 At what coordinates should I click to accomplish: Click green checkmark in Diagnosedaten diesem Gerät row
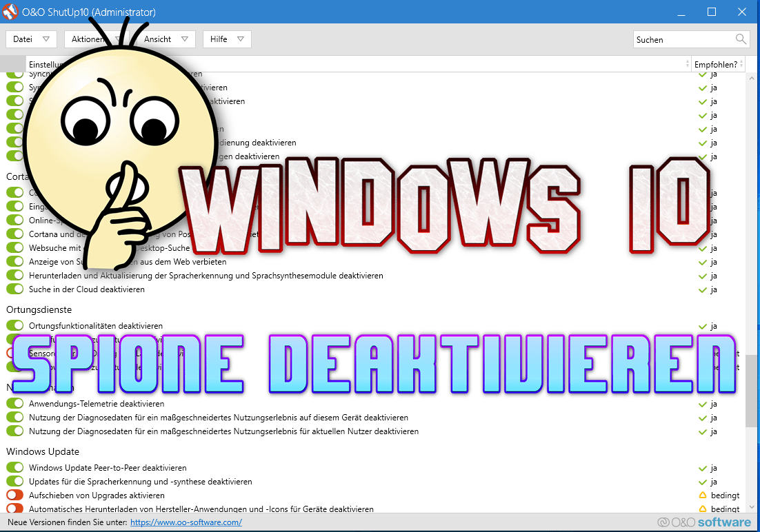pos(702,418)
